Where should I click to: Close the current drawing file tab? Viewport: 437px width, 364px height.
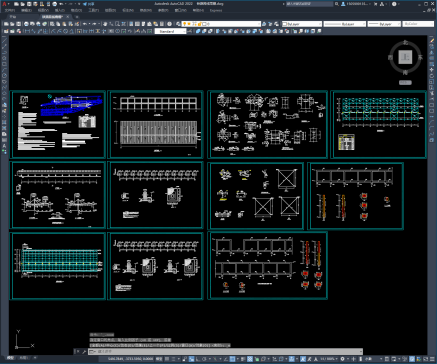click(68, 17)
